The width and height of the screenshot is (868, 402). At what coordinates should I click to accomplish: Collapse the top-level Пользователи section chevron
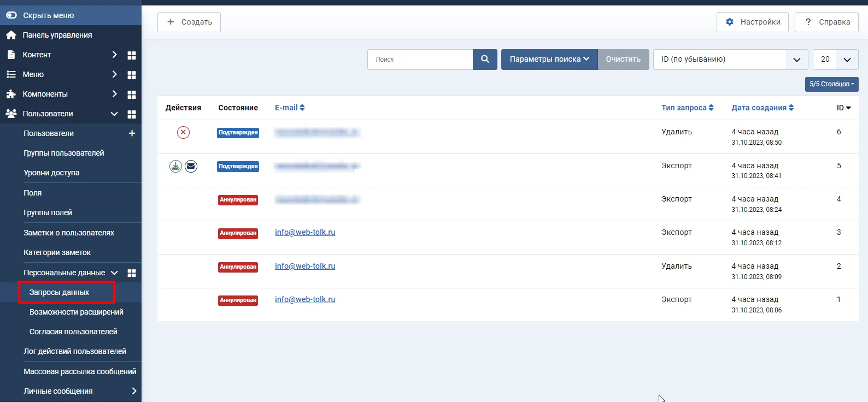point(114,114)
